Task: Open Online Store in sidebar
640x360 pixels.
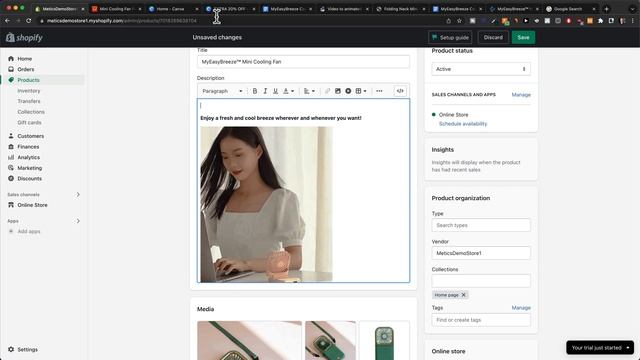Action: click(32, 205)
